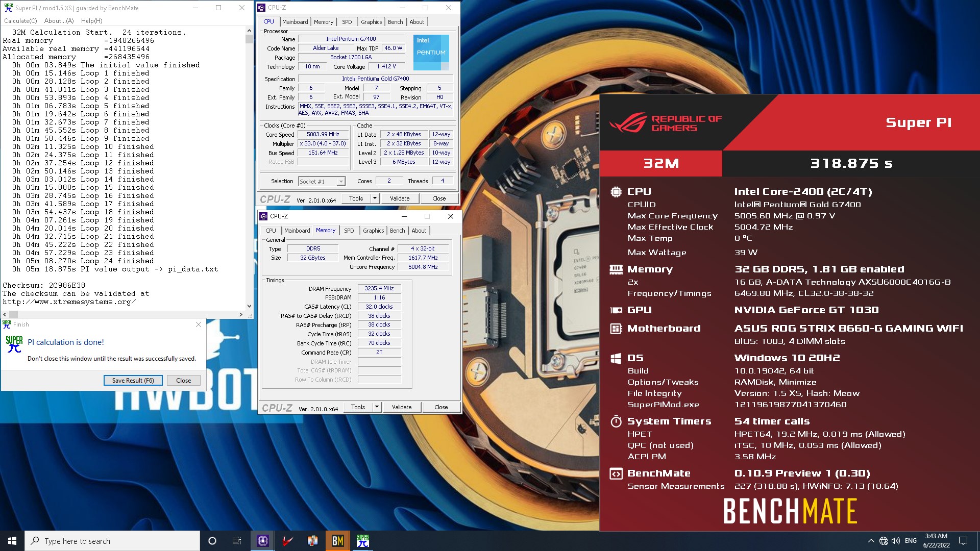Select Graphics tab in top CPU-Z
The image size is (980, 551).
click(372, 22)
